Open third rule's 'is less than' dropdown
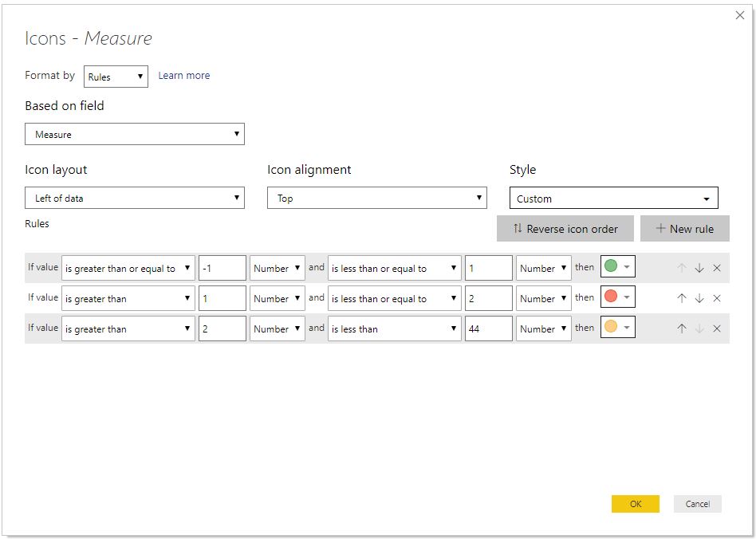This screenshot has width=756, height=539. (x=395, y=329)
